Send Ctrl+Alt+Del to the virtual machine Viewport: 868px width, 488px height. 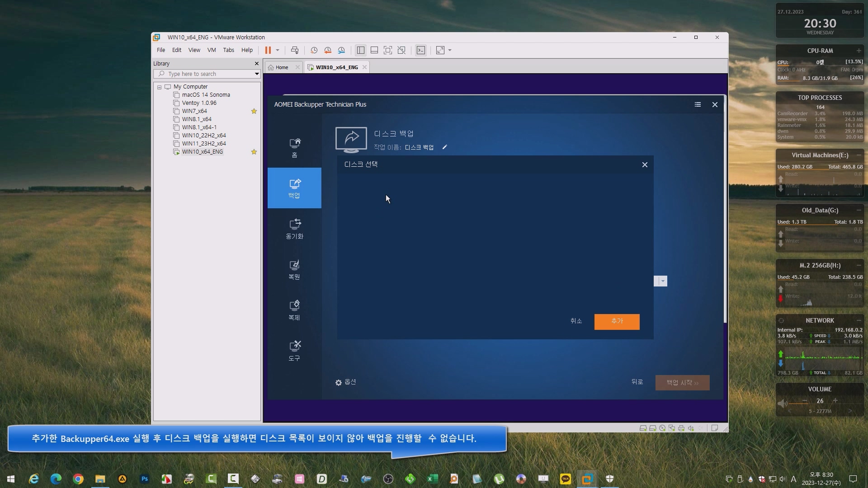pos(295,50)
